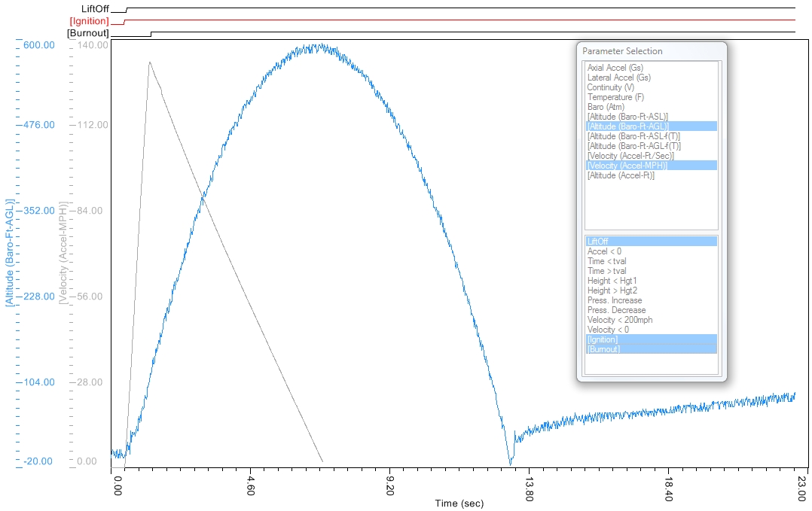Select Velocity < 200mph event
Screen dimensions: 812x511
(619, 320)
